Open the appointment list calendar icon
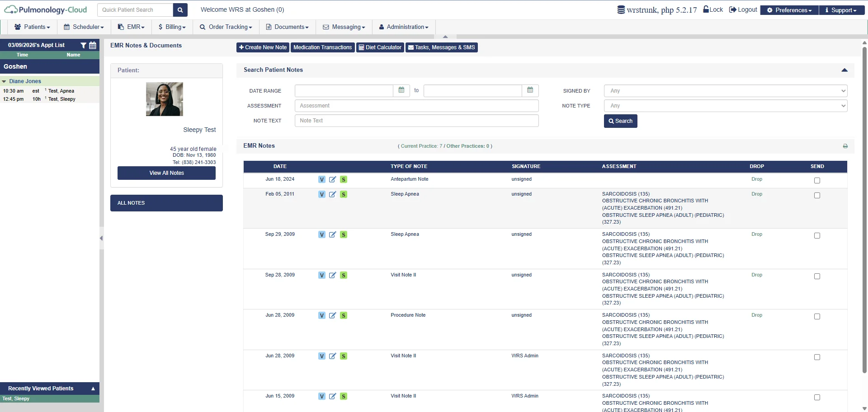Viewport: 868px width, 412px height. tap(93, 45)
